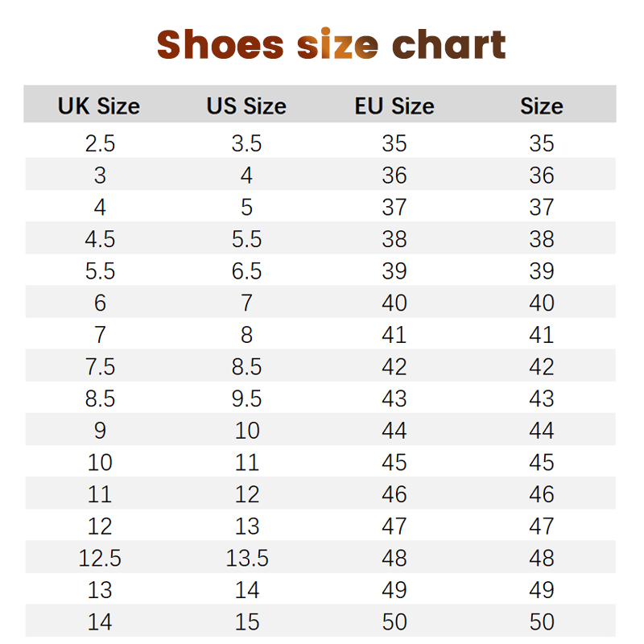Select US size 9.5 cell
644x644 pixels.
[246, 398]
